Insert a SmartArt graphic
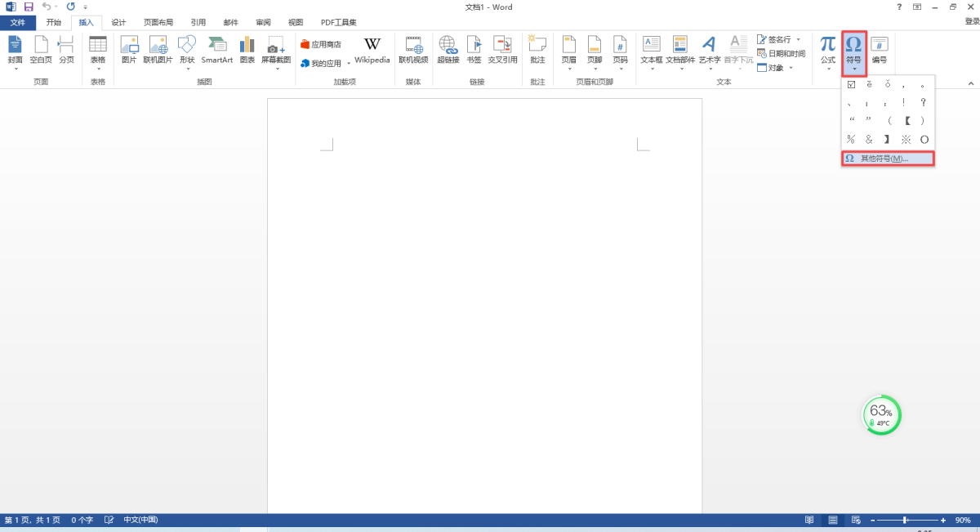980x532 pixels. click(x=216, y=49)
